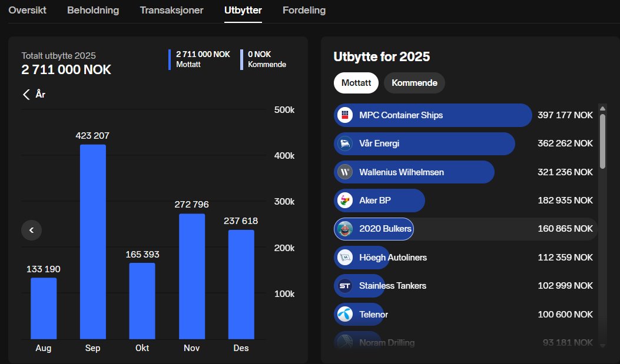Select the Kommende filter pill
The image size is (620, 364).
415,83
